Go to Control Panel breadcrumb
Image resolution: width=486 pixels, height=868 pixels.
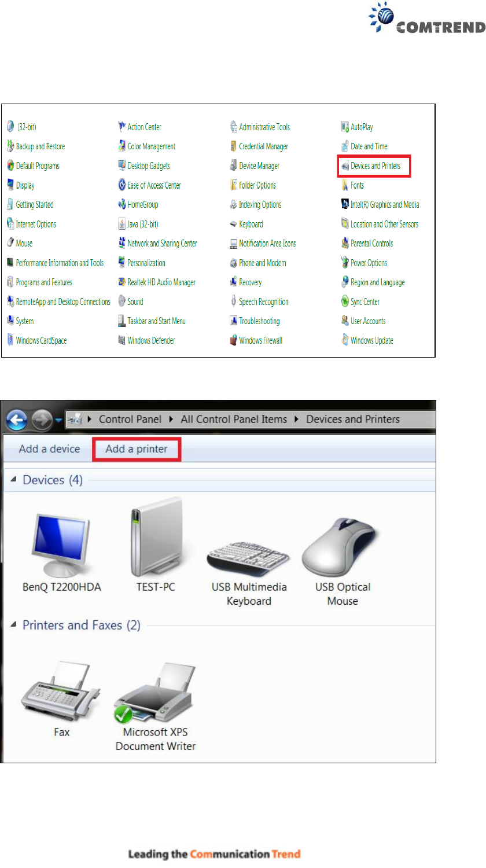click(x=131, y=420)
